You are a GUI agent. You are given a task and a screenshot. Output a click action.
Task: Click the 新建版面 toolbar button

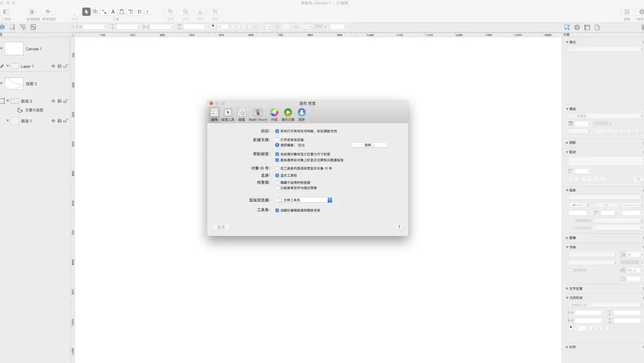click(x=33, y=12)
